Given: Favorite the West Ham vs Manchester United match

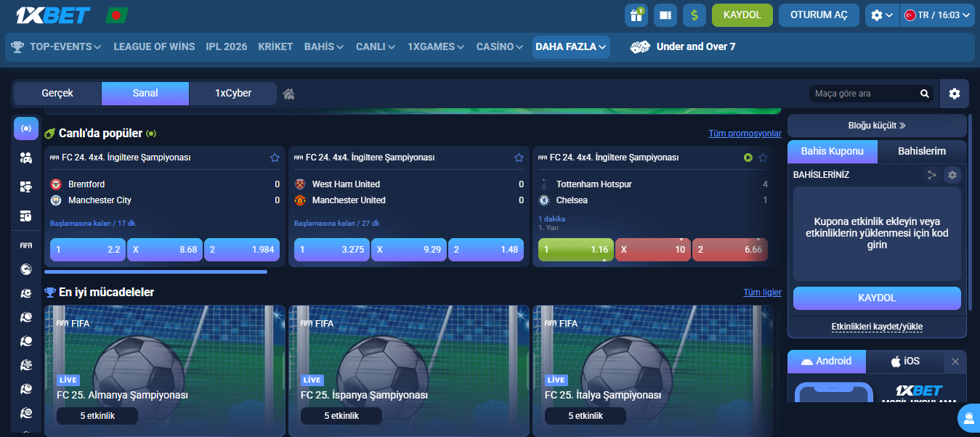Looking at the screenshot, I should coord(519,158).
